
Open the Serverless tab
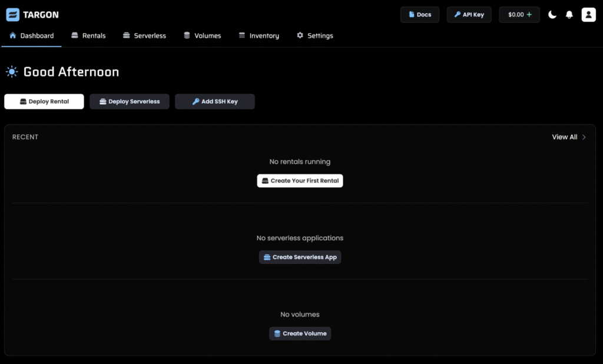pyautogui.click(x=144, y=36)
